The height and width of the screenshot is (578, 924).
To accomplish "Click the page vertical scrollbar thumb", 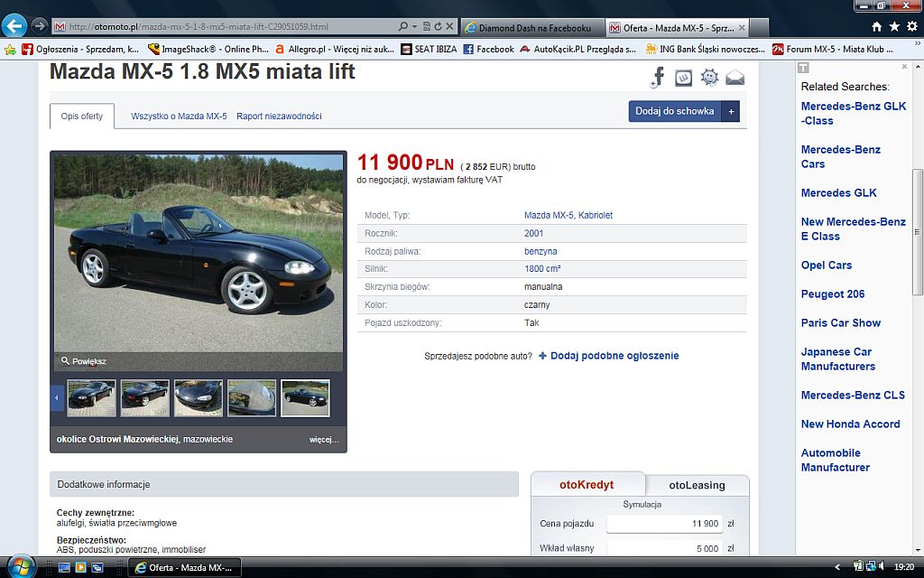I will pos(918,232).
